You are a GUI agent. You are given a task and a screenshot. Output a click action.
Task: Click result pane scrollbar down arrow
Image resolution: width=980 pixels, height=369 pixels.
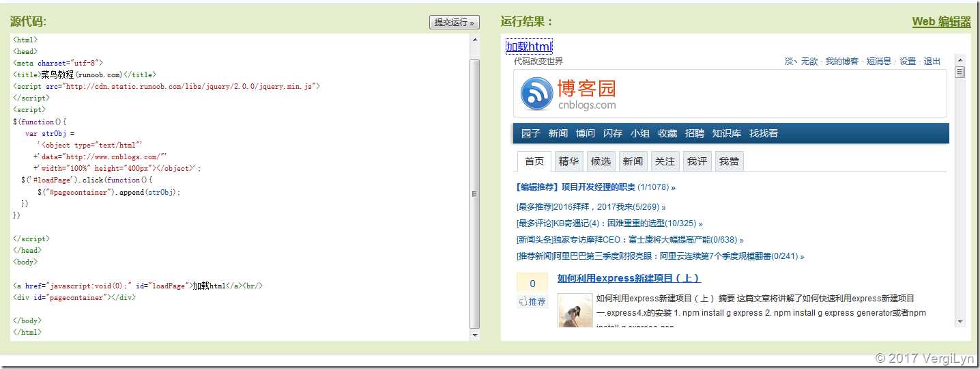click(x=960, y=321)
